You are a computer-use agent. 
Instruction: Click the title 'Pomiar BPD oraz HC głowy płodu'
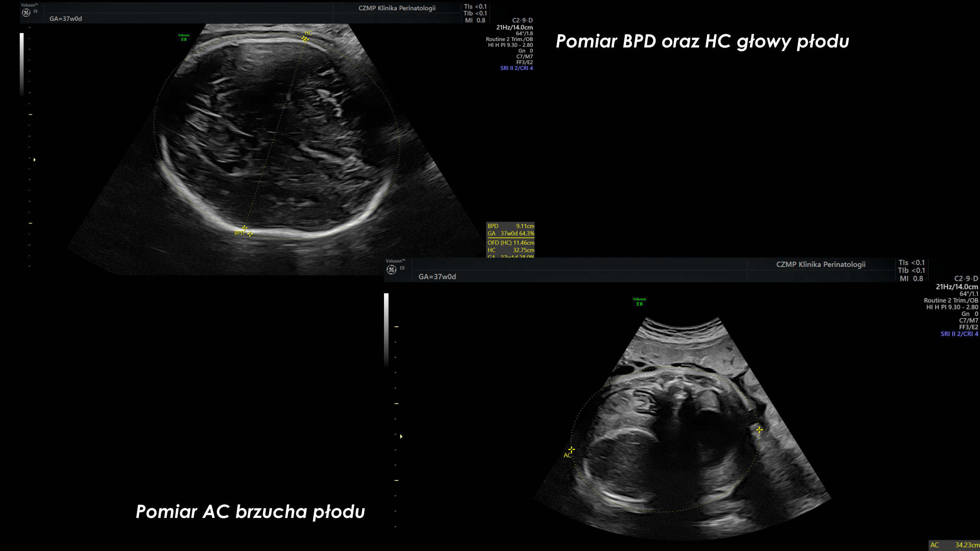702,41
